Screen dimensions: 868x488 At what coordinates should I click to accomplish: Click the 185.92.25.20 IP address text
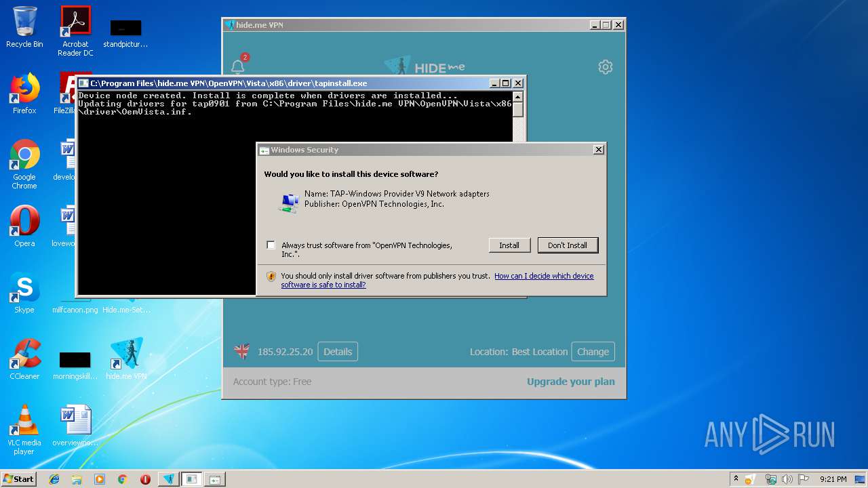point(285,352)
